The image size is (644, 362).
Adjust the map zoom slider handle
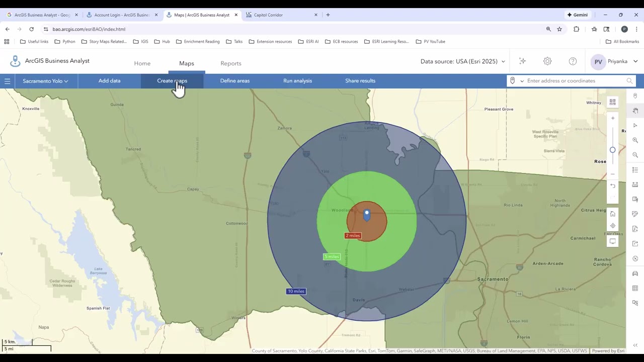612,150
